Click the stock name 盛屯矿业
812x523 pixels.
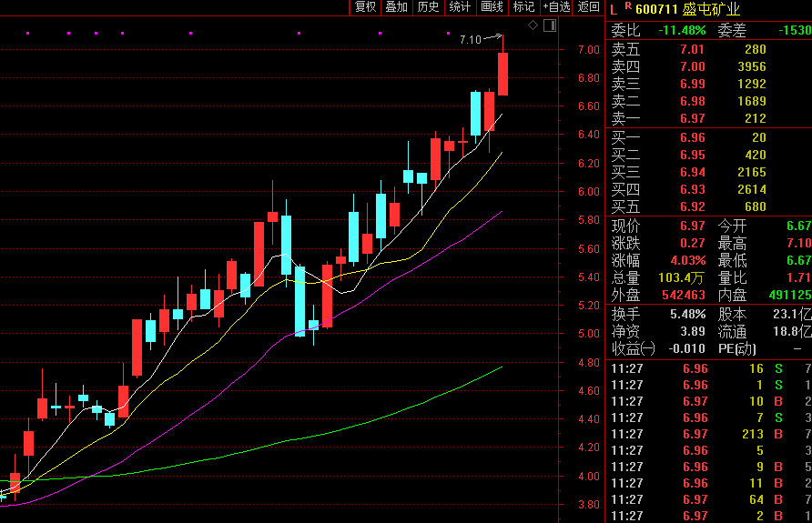[713, 9]
